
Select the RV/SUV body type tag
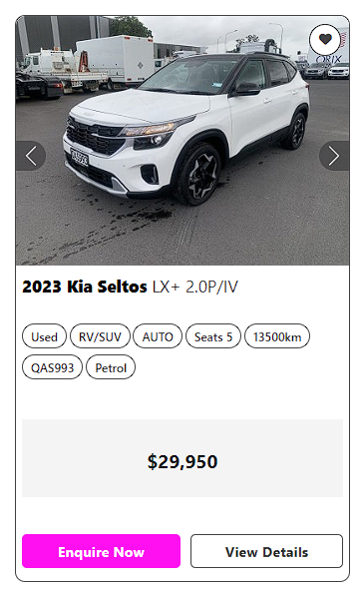coord(100,336)
